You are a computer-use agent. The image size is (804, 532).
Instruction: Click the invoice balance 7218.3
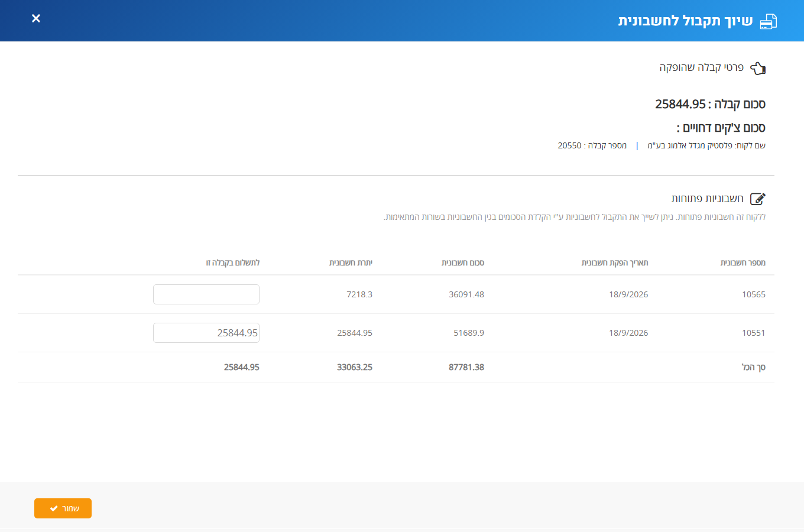click(359, 294)
